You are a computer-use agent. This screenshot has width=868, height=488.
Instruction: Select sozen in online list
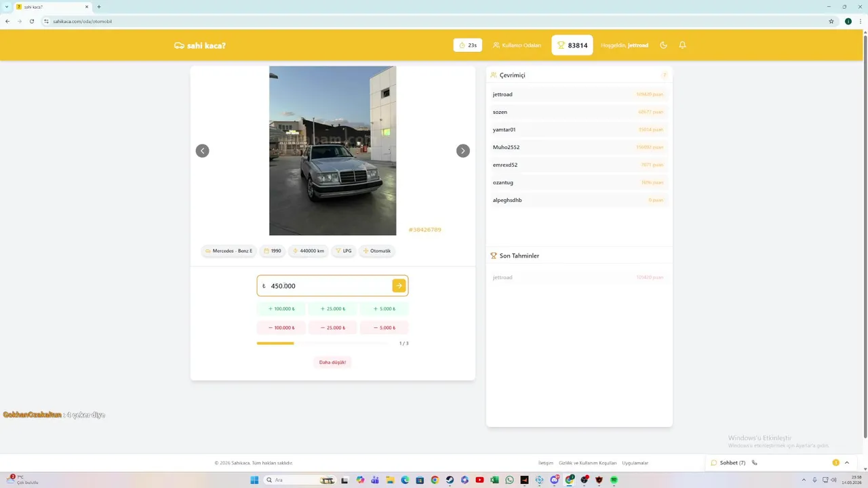pyautogui.click(x=579, y=112)
